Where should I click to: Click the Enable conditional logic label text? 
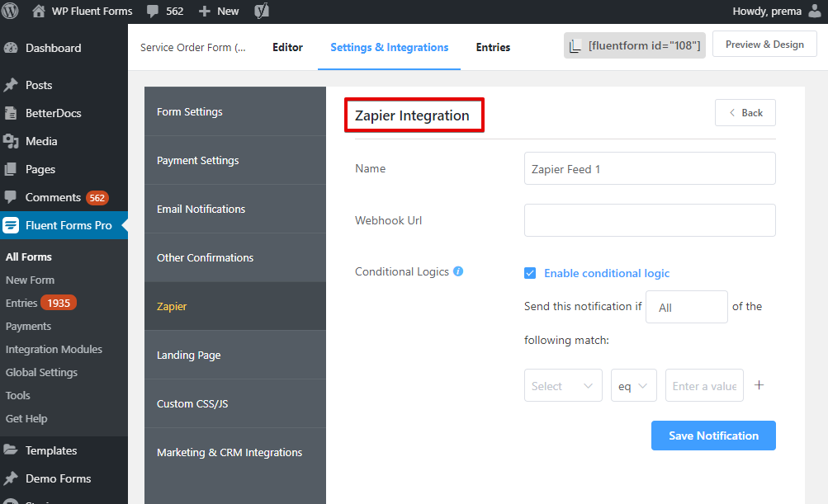click(607, 273)
